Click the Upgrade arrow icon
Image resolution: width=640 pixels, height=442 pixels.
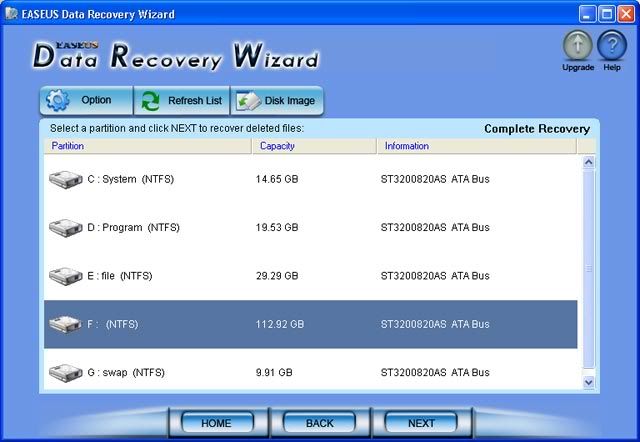pos(578,46)
